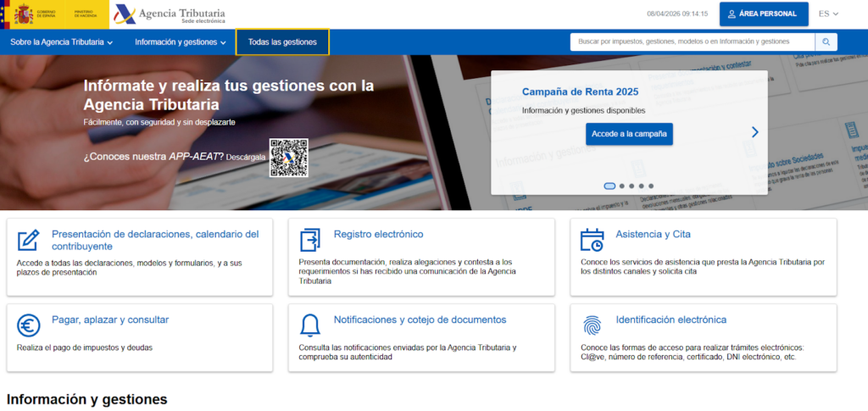Click the APP-AEAT QR code

[288, 158]
